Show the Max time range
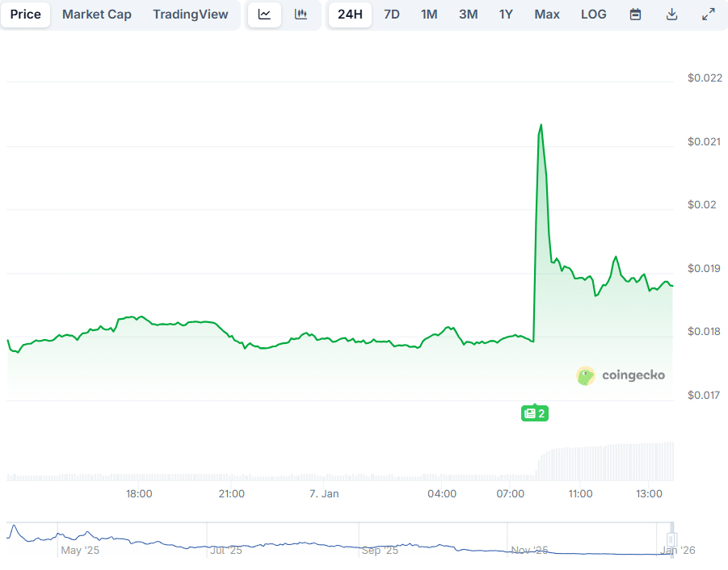728x570 pixels. click(547, 15)
